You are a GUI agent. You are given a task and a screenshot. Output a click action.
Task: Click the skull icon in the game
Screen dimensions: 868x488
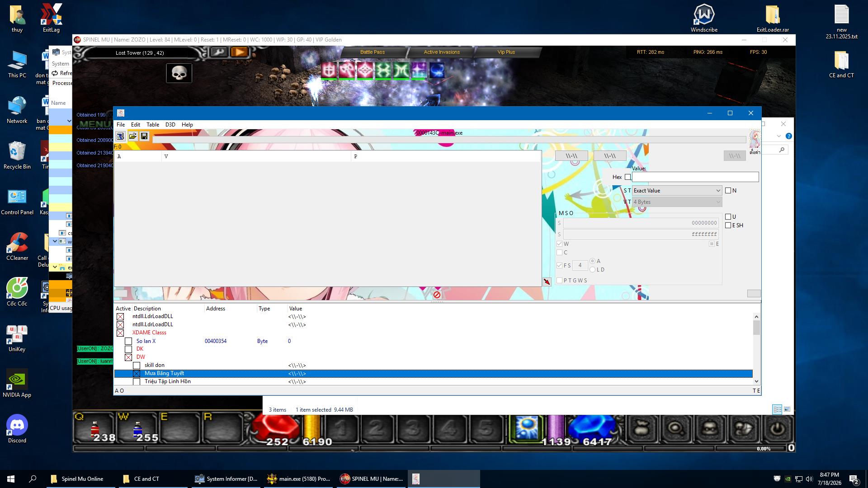click(x=179, y=73)
